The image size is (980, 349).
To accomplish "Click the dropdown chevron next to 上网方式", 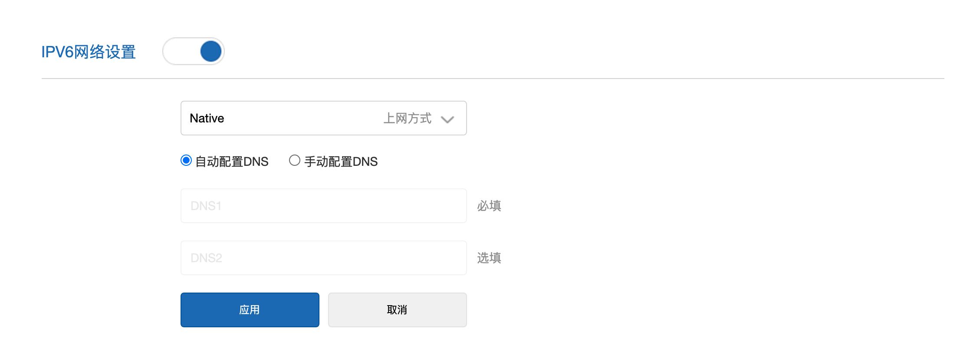I will pyautogui.click(x=448, y=118).
